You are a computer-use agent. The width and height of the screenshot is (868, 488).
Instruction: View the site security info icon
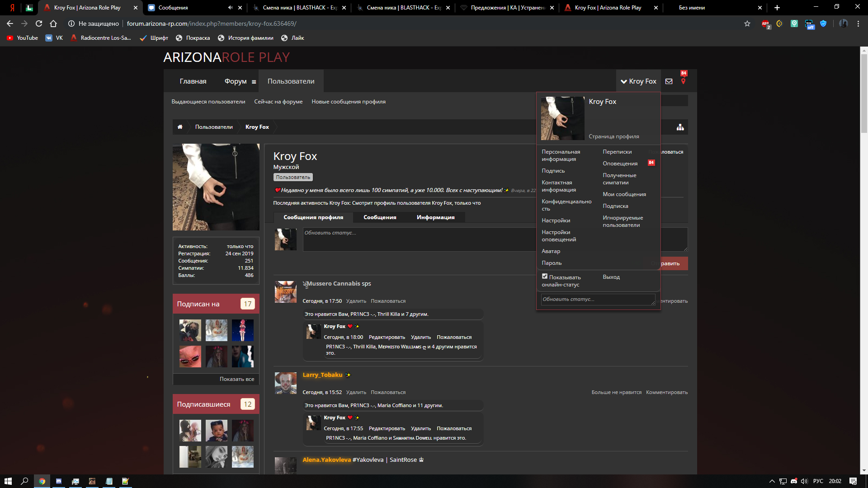click(x=71, y=23)
